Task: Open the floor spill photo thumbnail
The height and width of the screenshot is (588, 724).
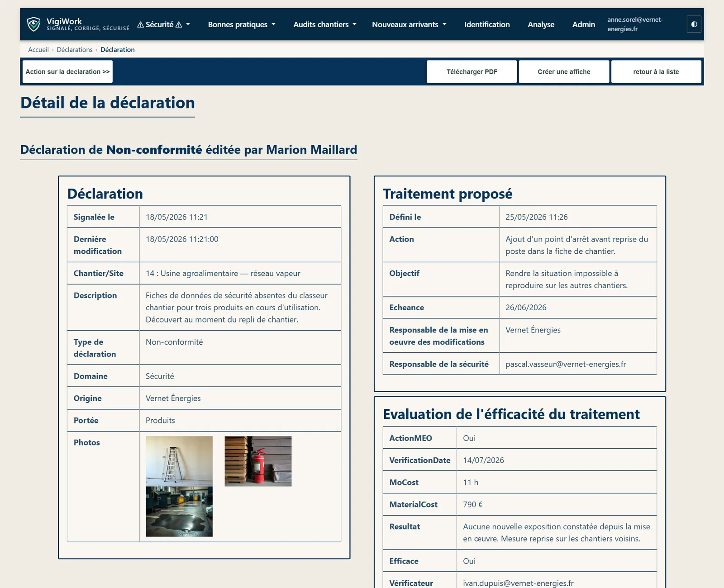Action: (x=179, y=512)
